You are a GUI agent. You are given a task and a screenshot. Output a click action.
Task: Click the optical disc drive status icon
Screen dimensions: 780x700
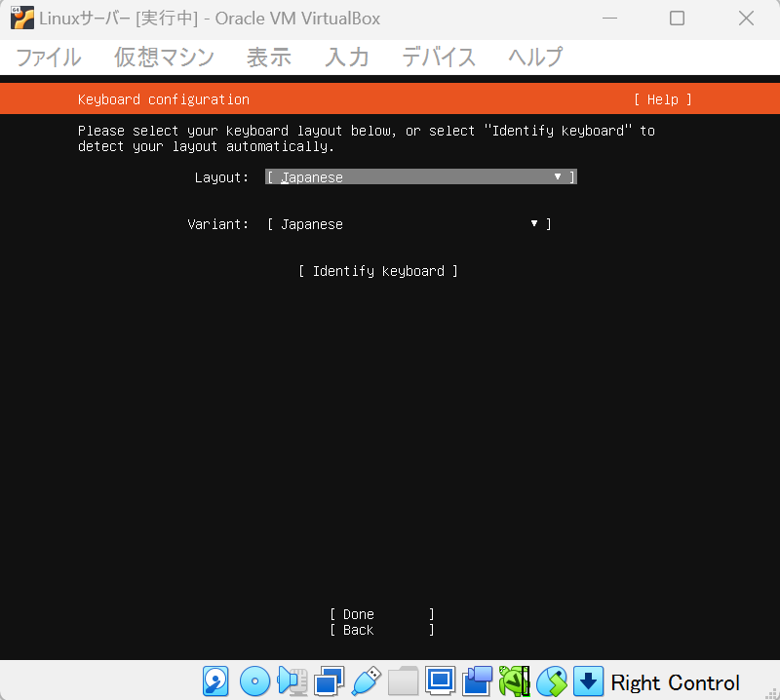click(254, 681)
